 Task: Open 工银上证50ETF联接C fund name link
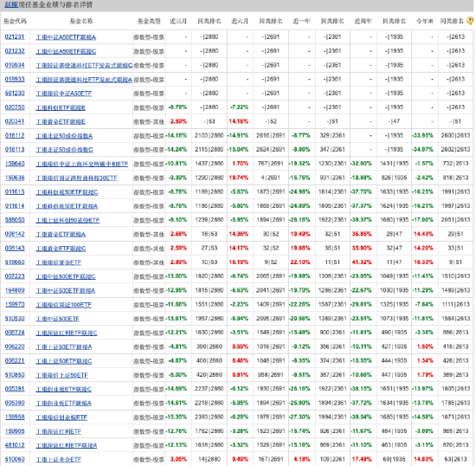(x=64, y=361)
